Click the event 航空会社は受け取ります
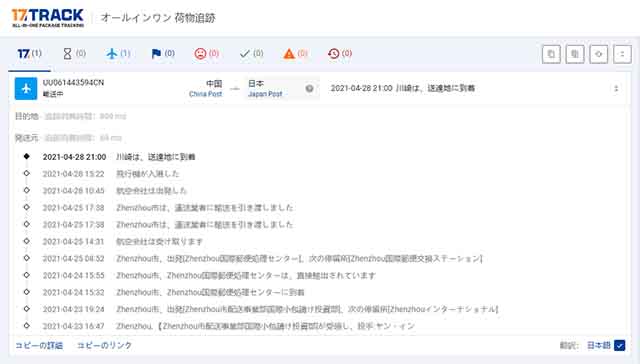640x364 pixels. coord(159,242)
